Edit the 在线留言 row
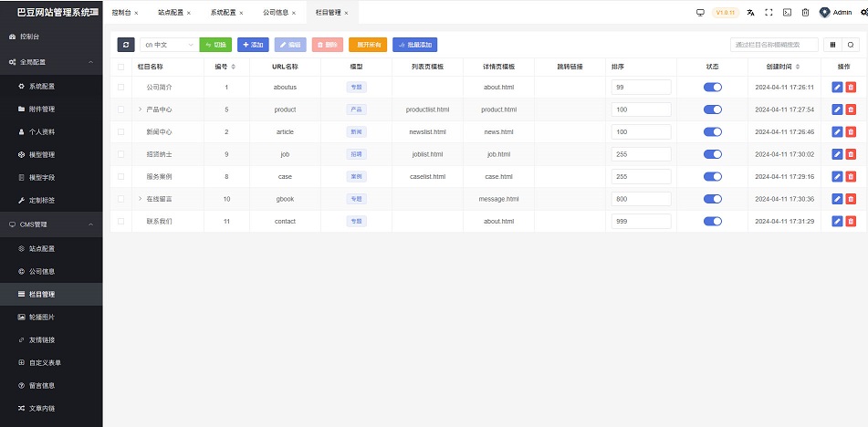This screenshot has width=868, height=427. [837, 199]
